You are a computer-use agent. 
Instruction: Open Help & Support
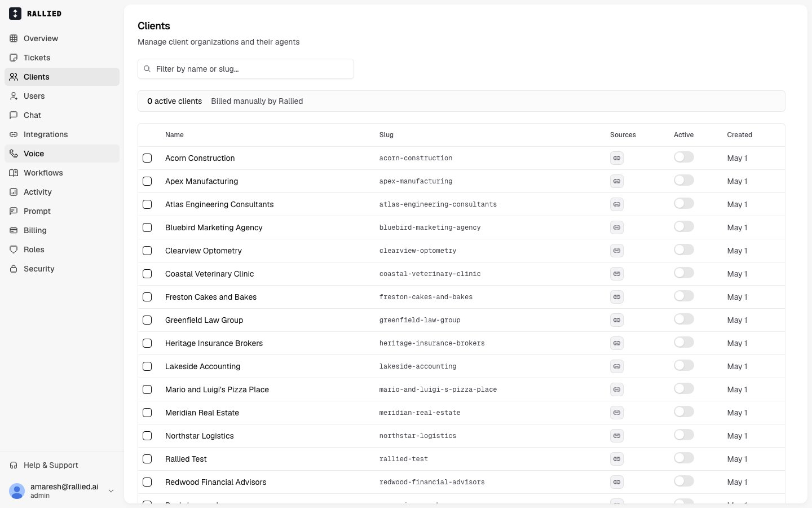pos(62,465)
